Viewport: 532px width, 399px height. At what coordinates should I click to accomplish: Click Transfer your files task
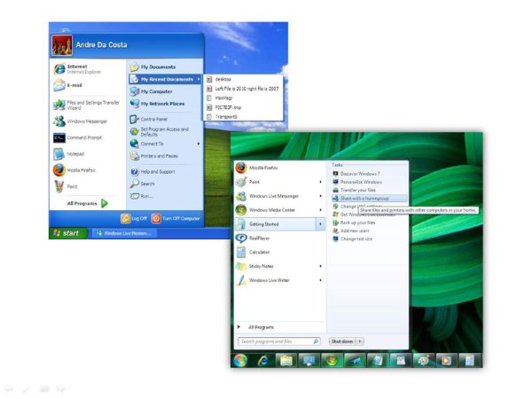[354, 190]
